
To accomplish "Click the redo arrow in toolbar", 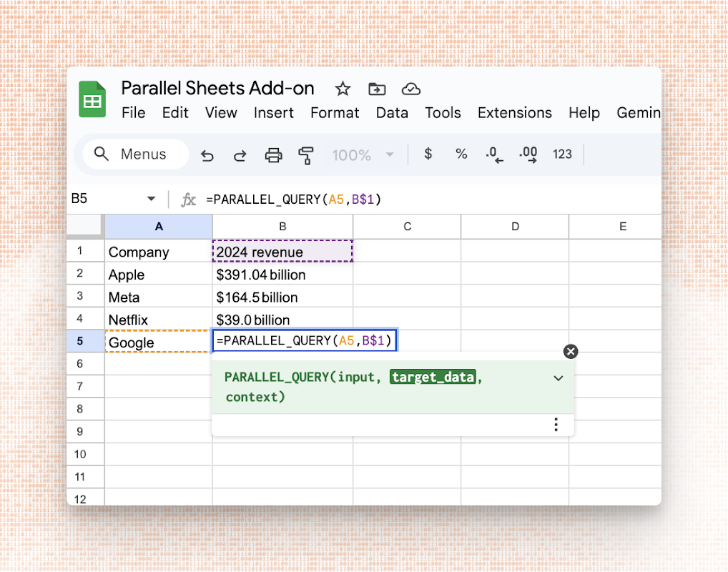I will coord(240,156).
